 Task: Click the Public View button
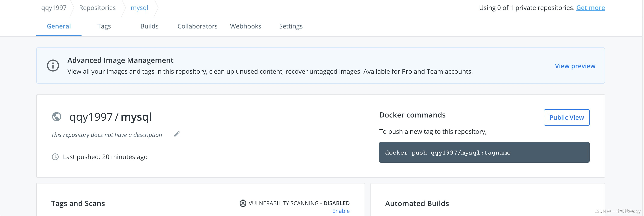567,117
